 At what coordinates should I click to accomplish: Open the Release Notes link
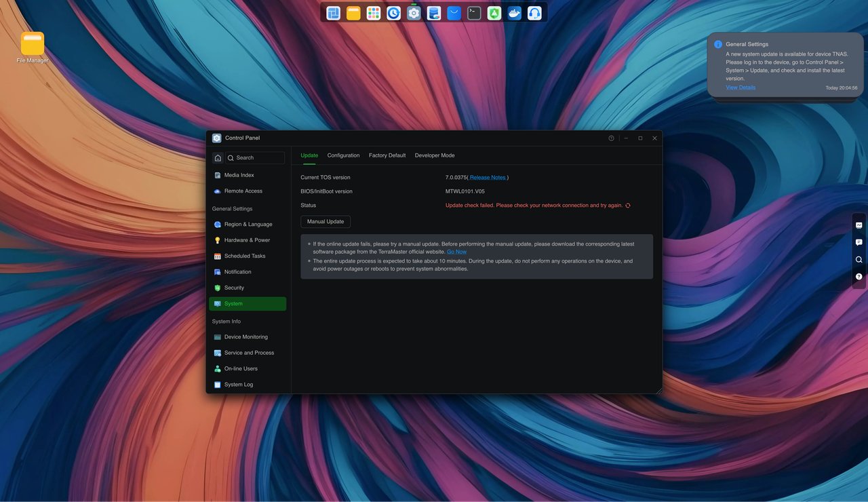click(x=488, y=178)
